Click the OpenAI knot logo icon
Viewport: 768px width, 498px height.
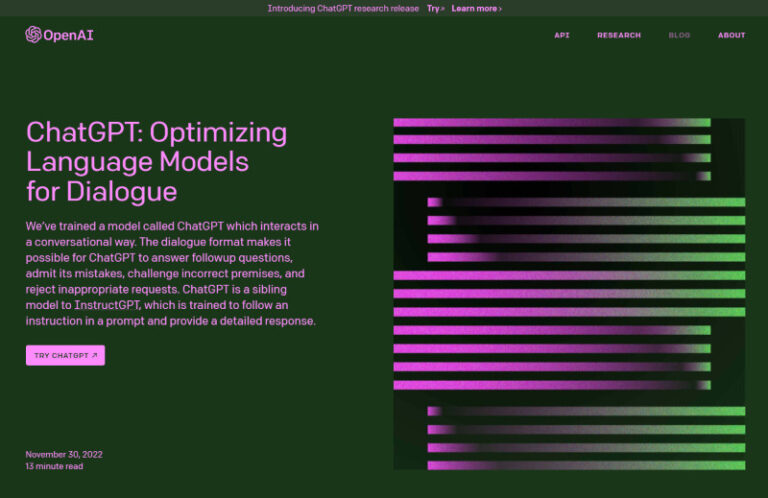[33, 35]
